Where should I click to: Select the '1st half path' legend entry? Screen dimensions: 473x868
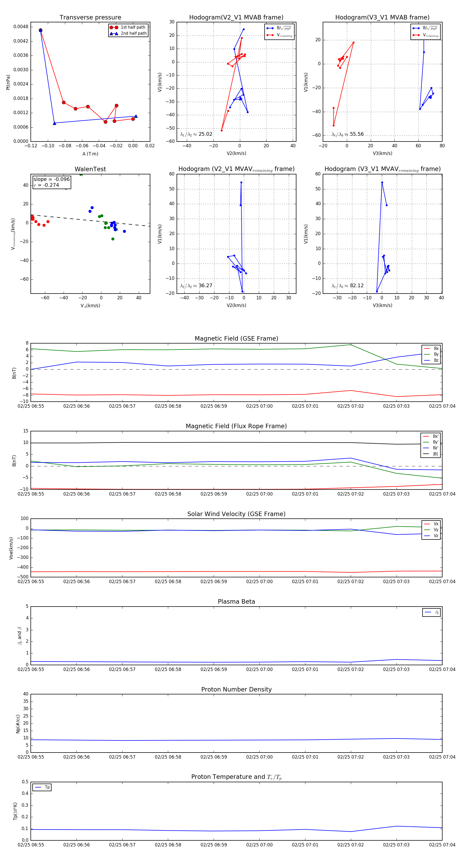(128, 27)
